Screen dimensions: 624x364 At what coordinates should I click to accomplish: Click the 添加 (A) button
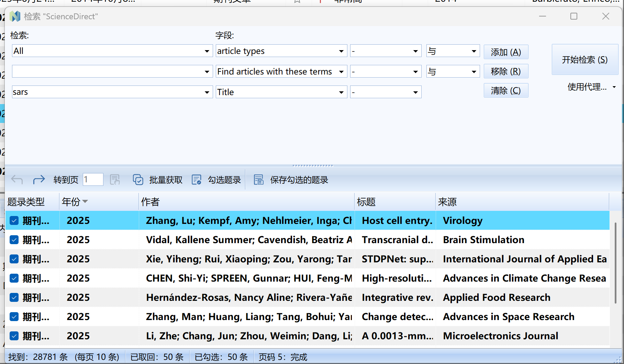tap(506, 52)
